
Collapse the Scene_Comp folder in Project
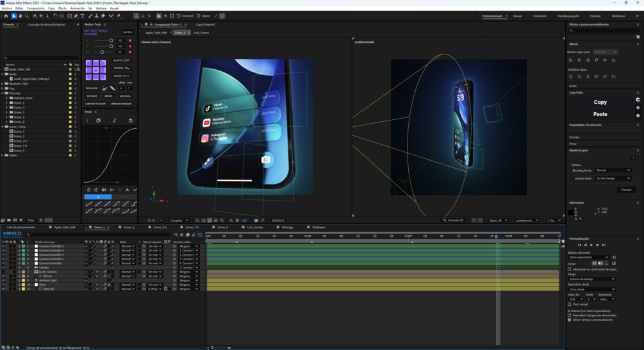coord(3,126)
